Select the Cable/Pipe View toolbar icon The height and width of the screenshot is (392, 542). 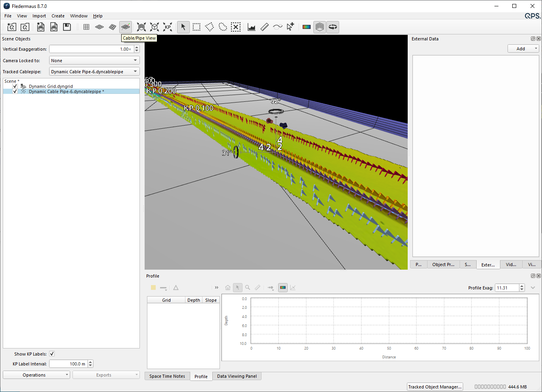point(126,27)
